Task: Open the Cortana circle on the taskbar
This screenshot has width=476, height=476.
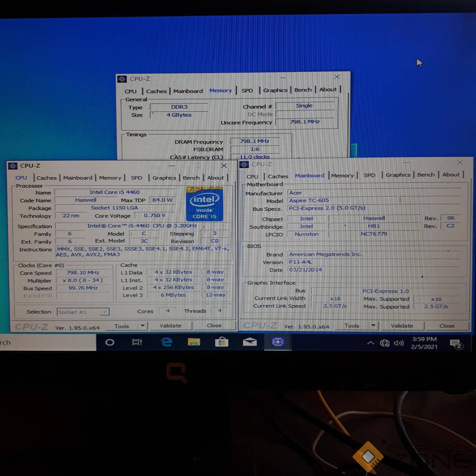Action: click(110, 342)
